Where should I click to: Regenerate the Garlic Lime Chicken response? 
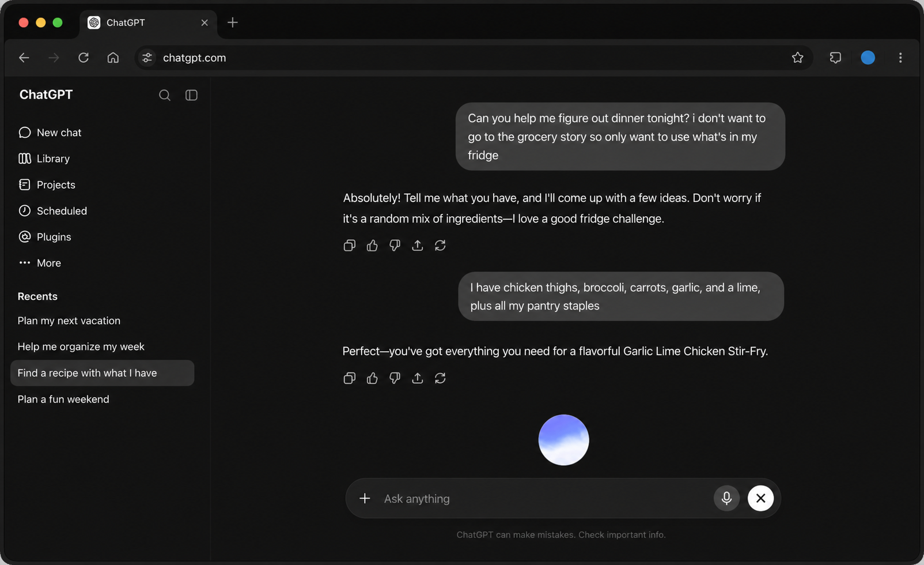coord(440,378)
